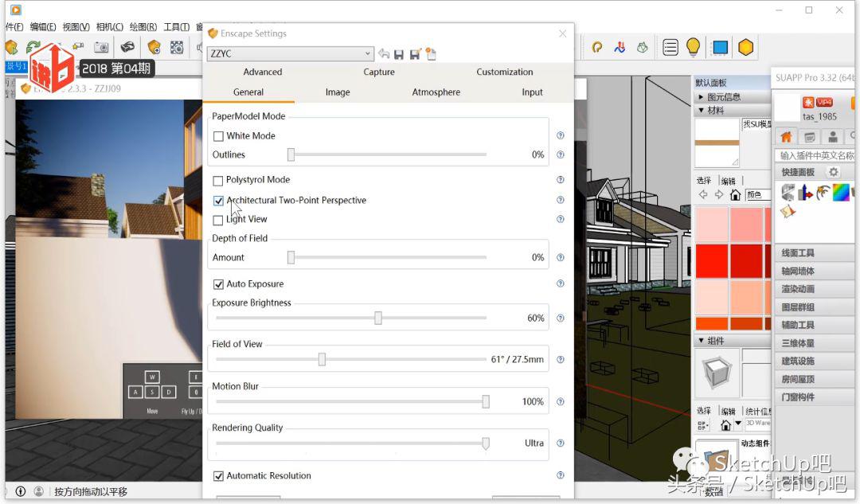Click the orange hexagon toolbar icon
The width and height of the screenshot is (860, 504).
coord(745,48)
